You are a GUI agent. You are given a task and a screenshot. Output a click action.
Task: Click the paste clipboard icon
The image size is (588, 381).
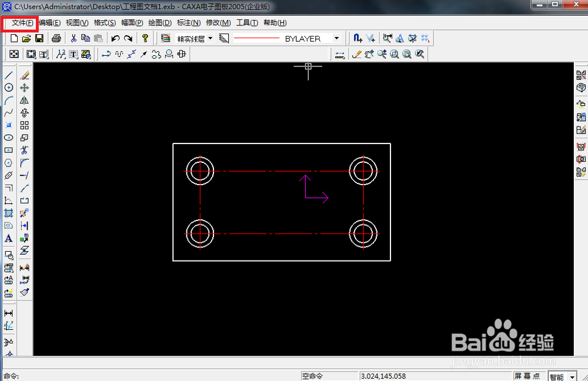point(98,38)
